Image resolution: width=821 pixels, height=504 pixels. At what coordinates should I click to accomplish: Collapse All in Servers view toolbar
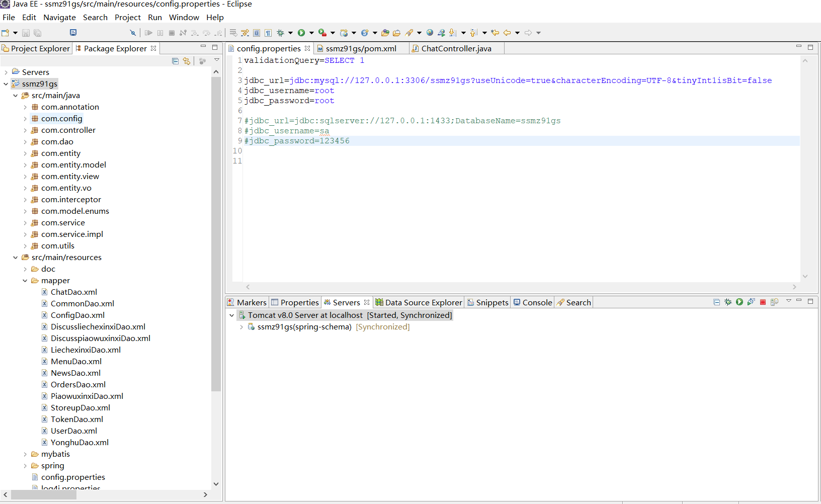716,302
